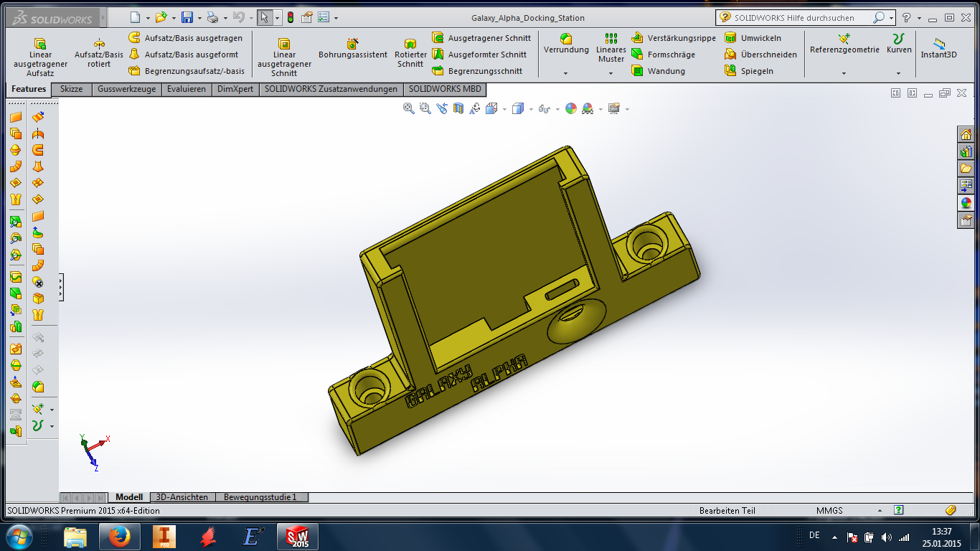Select Verstärkungsrippe tool

673,37
